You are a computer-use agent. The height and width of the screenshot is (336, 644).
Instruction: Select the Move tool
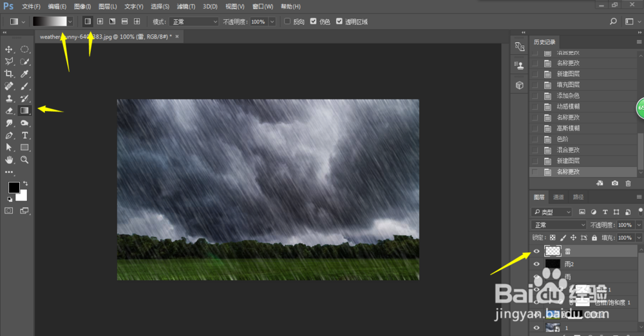pyautogui.click(x=8, y=50)
